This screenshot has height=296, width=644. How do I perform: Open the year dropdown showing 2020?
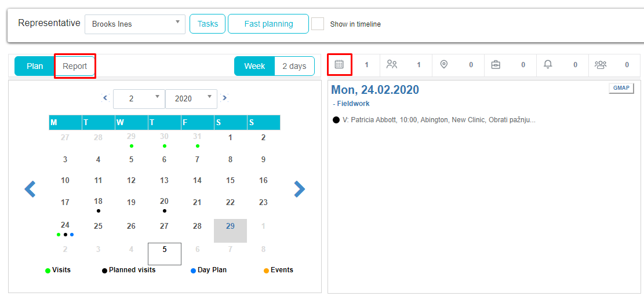191,99
